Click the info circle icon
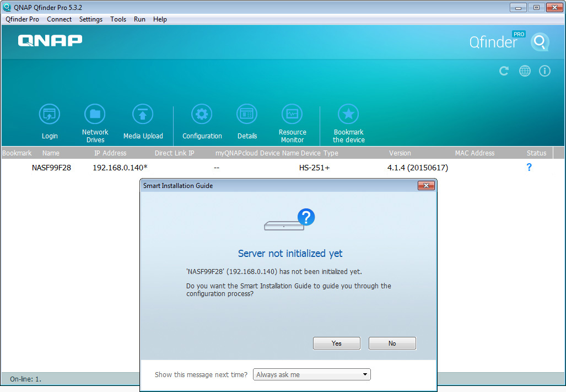Viewport: 566px width, 392px height. pyautogui.click(x=545, y=71)
